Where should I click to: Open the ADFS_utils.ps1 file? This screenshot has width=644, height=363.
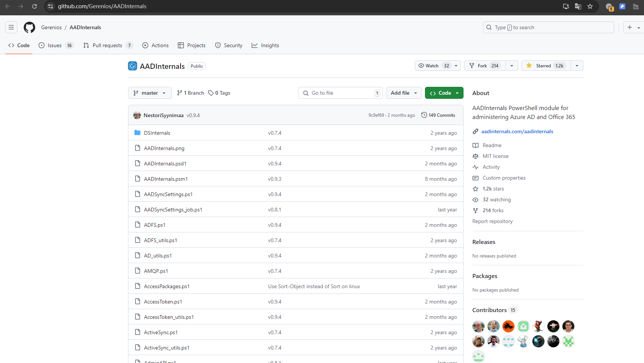[160, 240]
